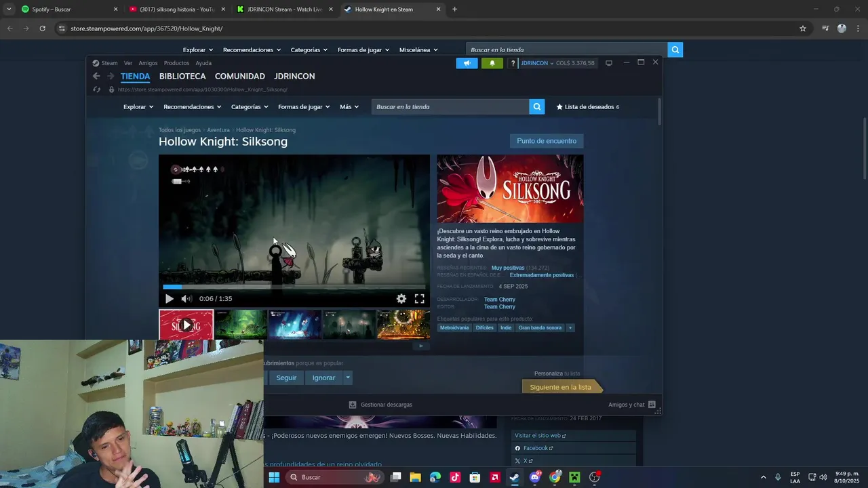
Task: Expand Formas de jugar in Steam client
Action: 304,106
